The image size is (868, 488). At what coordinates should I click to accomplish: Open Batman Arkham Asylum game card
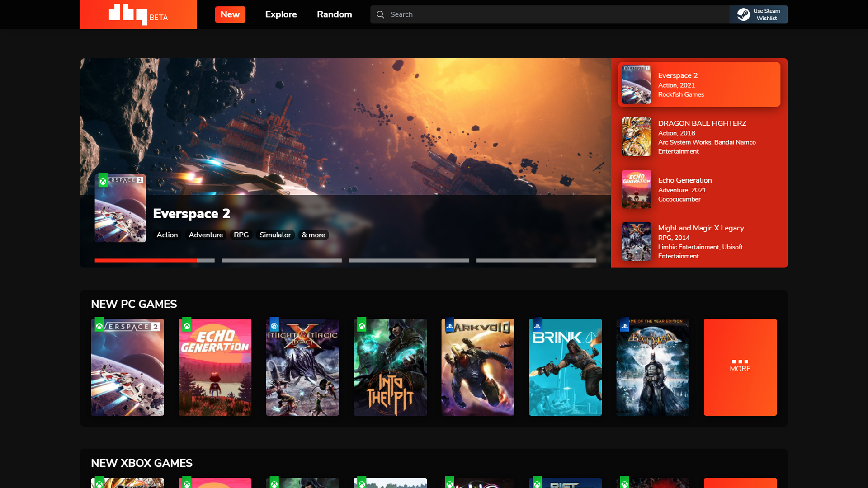click(x=653, y=367)
